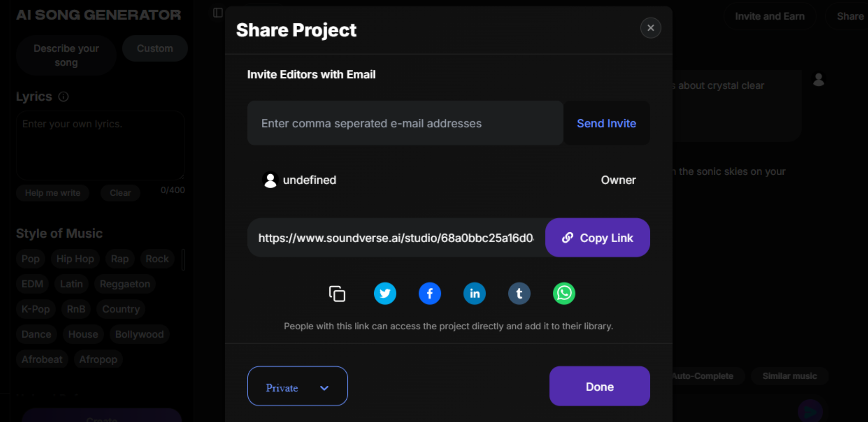
Task: Open the lyrics info icon
Action: click(63, 97)
